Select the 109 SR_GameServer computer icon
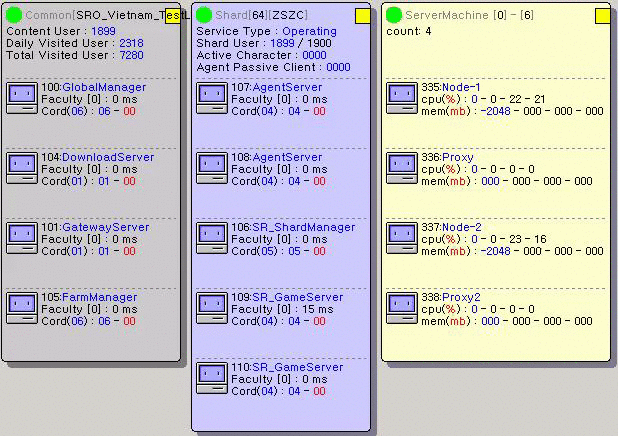The image size is (618, 436). pyautogui.click(x=212, y=308)
